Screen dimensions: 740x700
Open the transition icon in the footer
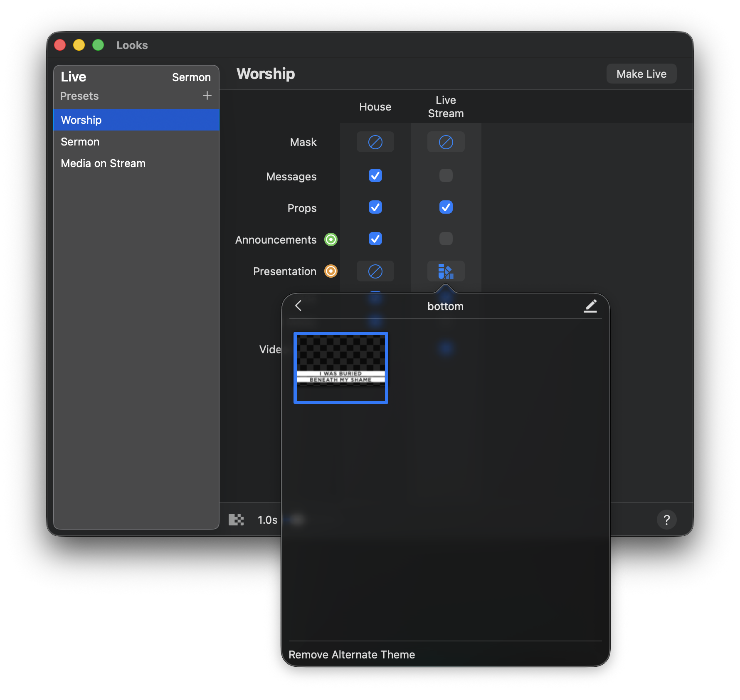[236, 520]
